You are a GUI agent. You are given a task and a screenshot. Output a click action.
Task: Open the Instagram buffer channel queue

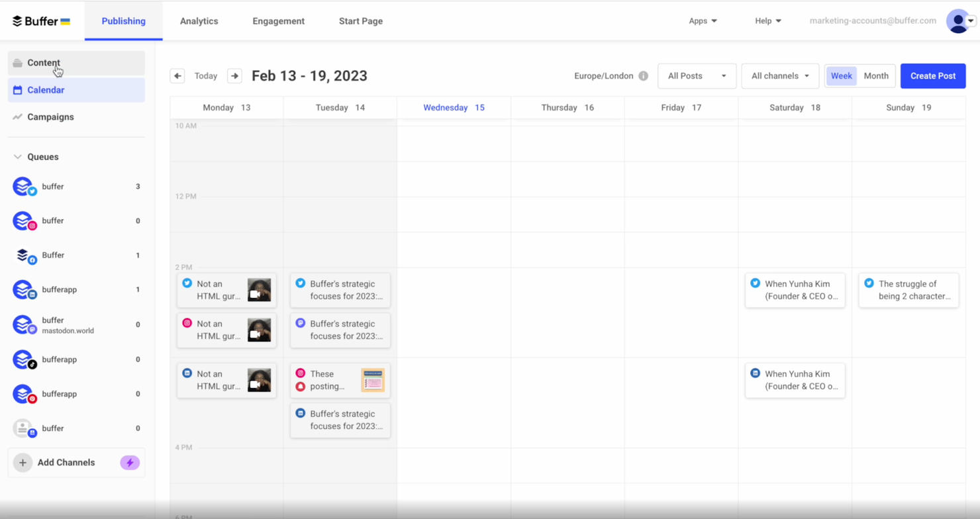pos(76,221)
